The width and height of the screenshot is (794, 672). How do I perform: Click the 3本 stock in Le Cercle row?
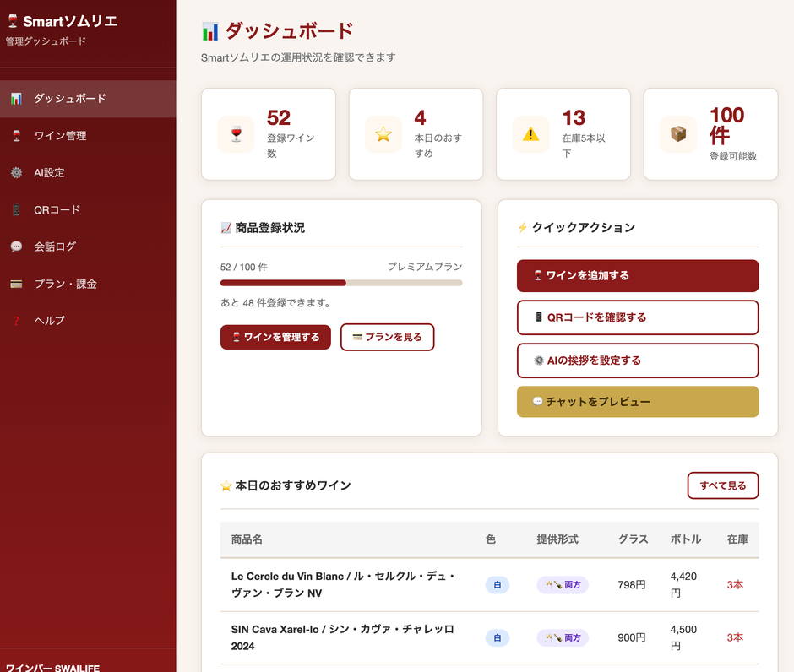pos(735,585)
